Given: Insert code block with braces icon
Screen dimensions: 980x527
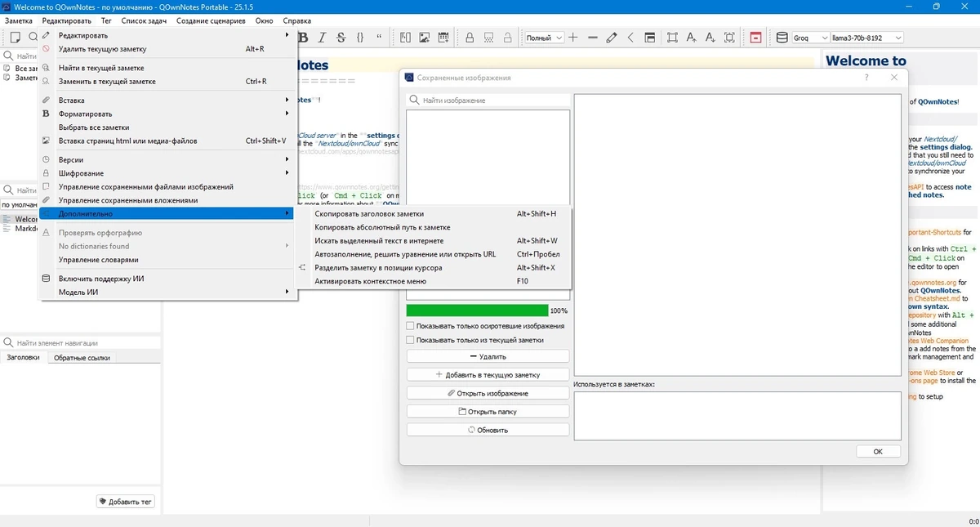Looking at the screenshot, I should coord(360,38).
